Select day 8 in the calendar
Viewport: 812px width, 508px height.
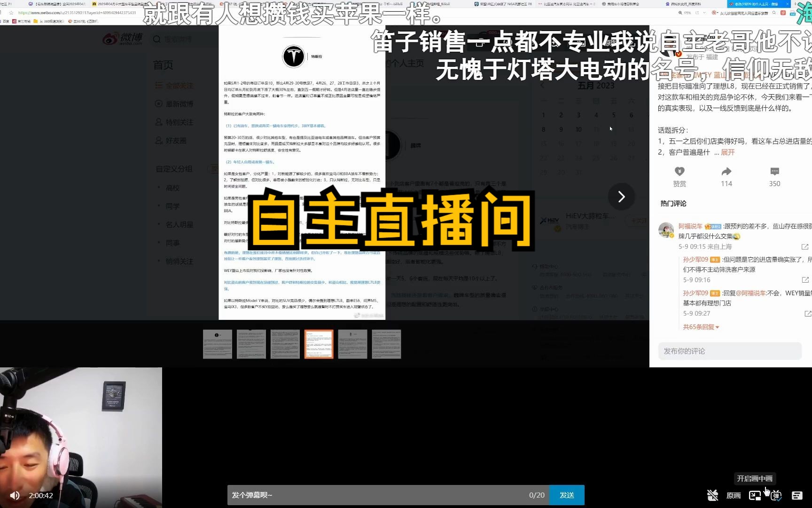point(544,129)
